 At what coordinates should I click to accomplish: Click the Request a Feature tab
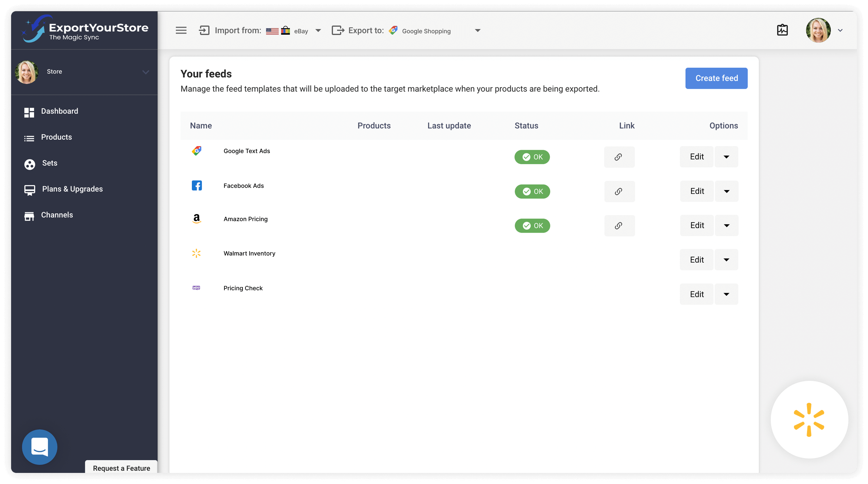click(121, 468)
